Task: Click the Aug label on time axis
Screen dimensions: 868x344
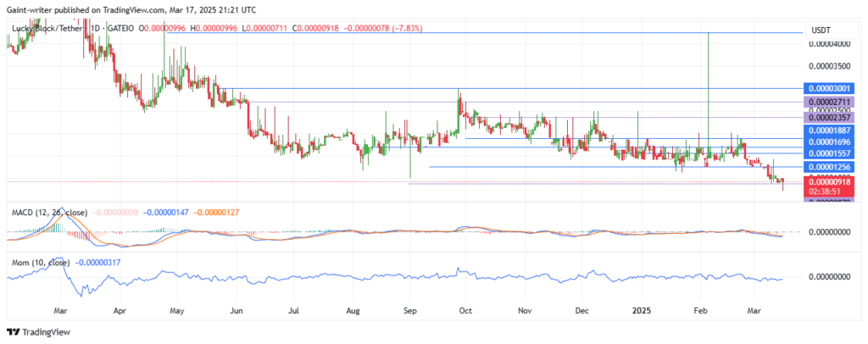Action: (x=353, y=311)
